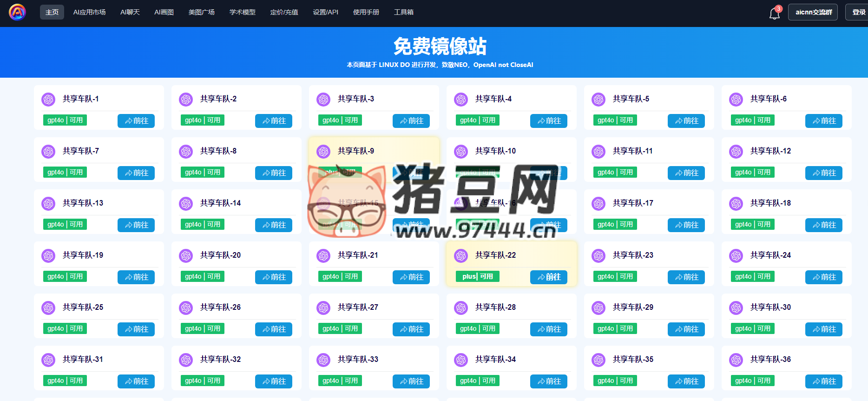Viewport: 868px width, 401px height.
Task: Click the ChatGPT icon of 共享车队-19
Action: click(x=48, y=255)
